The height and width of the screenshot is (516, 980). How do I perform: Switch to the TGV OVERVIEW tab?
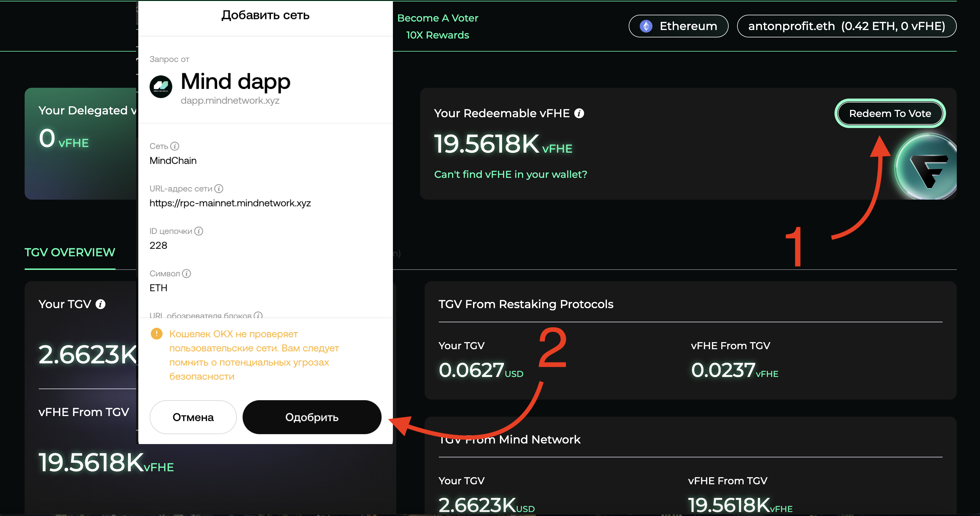coord(70,252)
